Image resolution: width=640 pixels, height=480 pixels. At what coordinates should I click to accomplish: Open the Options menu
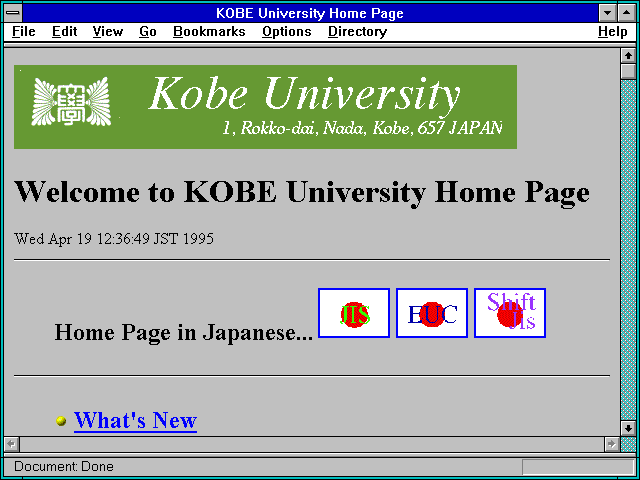(287, 32)
